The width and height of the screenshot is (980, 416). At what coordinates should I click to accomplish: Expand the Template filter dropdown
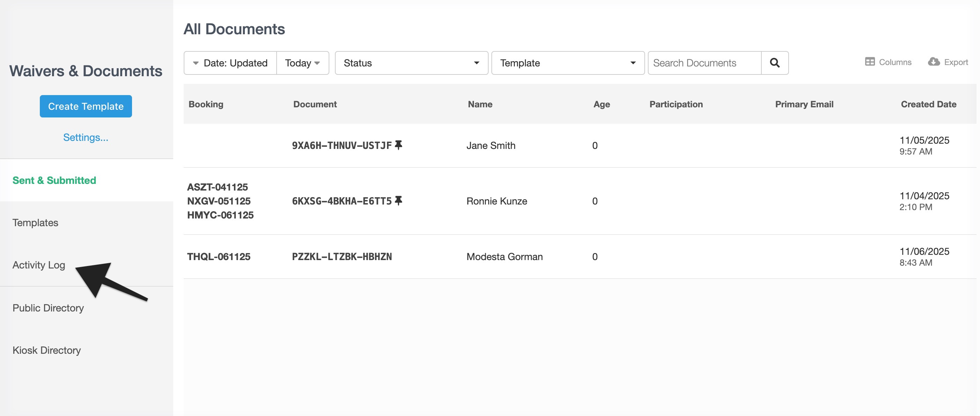[568, 63]
